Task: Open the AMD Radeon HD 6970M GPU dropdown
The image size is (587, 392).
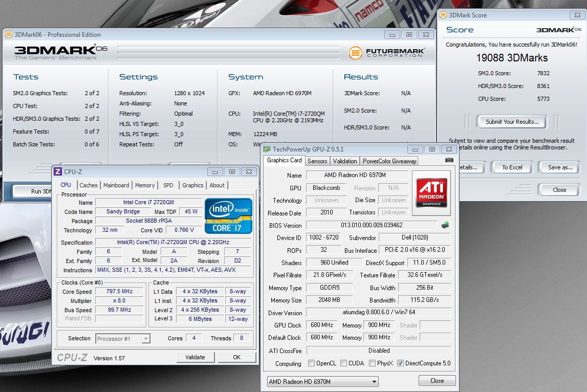Action: pos(323,382)
